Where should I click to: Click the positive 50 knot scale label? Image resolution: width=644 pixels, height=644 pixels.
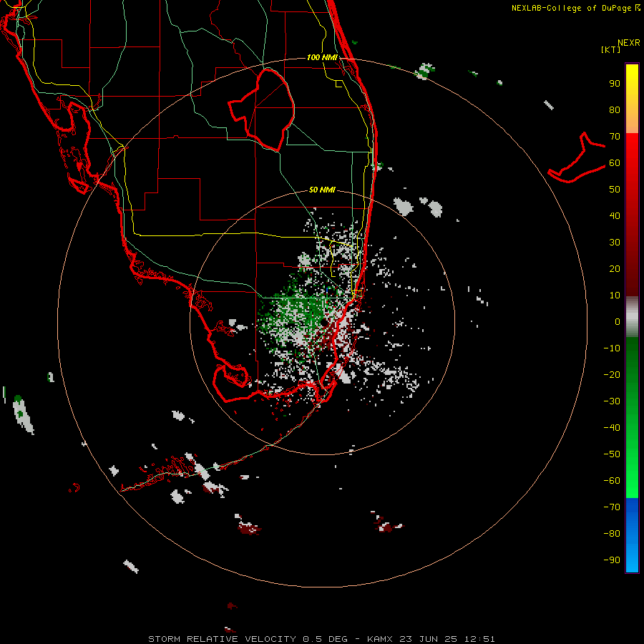click(615, 190)
